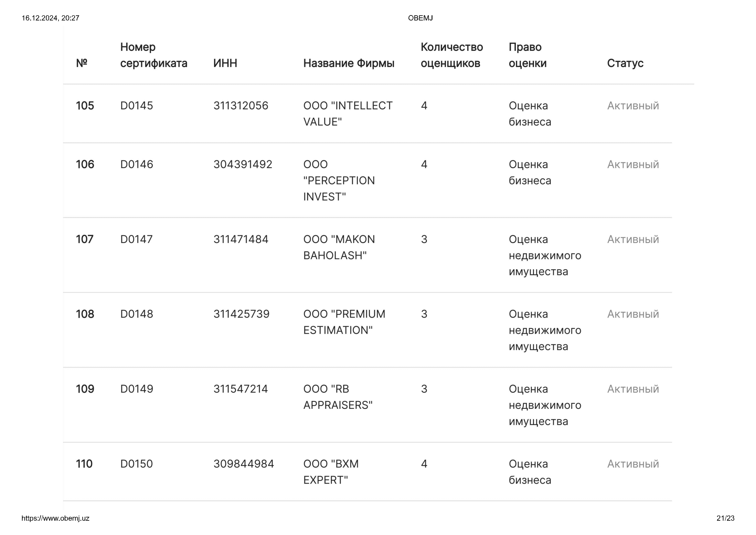Screen dimensions: 756x535
Task: Click certificate D0148
Action: coord(137,314)
